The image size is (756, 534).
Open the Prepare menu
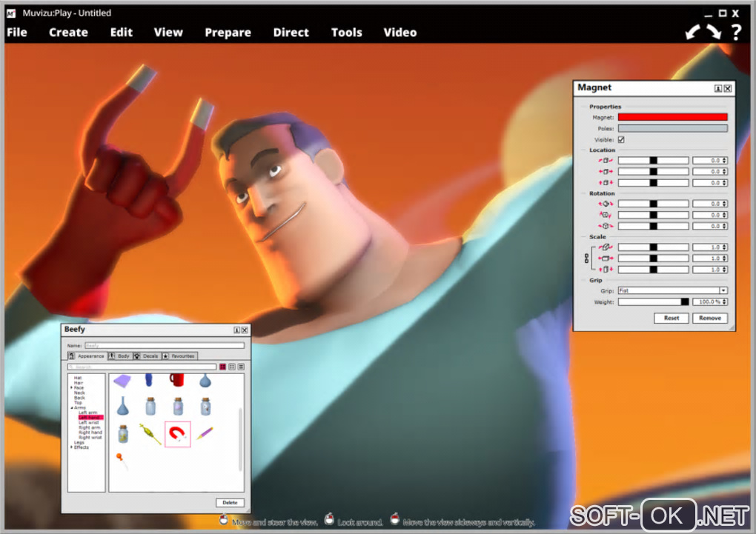click(x=228, y=33)
